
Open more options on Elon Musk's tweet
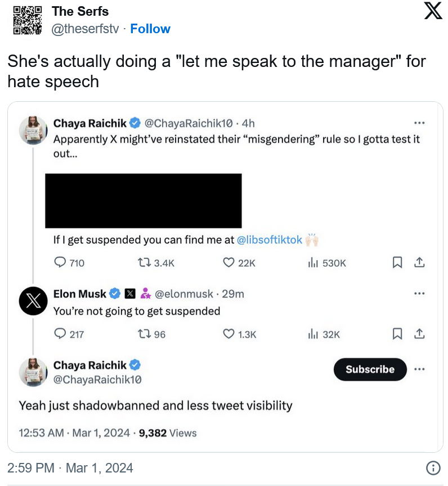419,293
